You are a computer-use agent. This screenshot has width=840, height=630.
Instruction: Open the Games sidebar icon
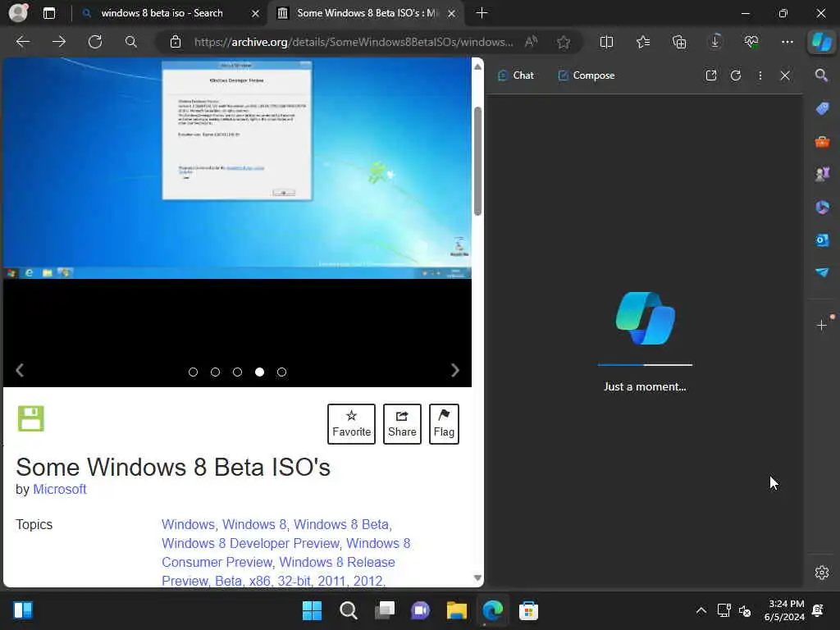tap(822, 174)
